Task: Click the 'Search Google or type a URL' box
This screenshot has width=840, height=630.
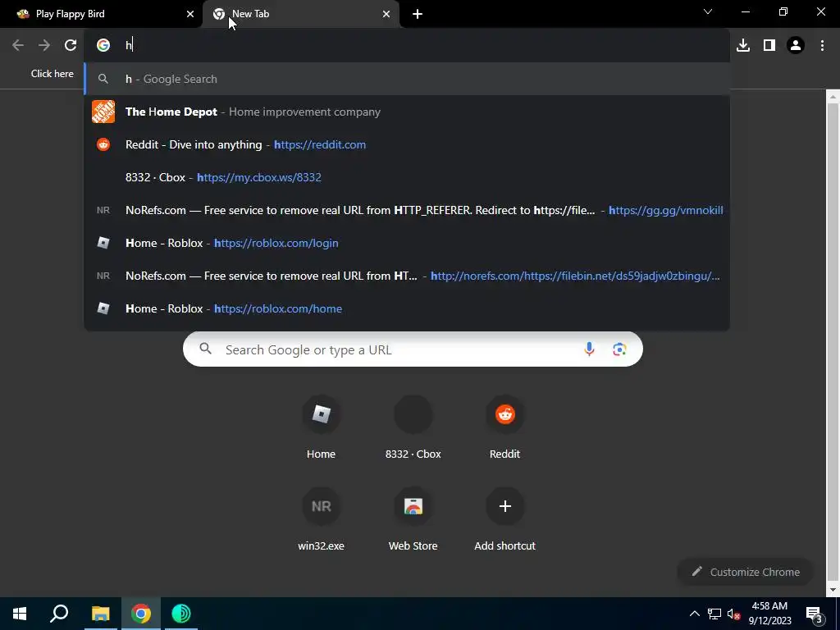Action: (413, 349)
